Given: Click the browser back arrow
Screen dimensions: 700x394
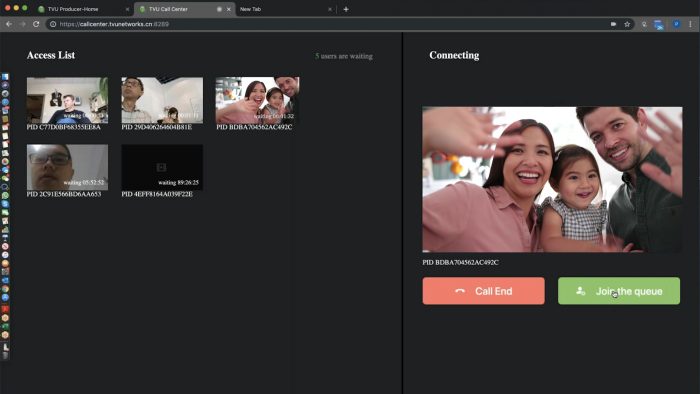Looking at the screenshot, I should click(x=9, y=24).
